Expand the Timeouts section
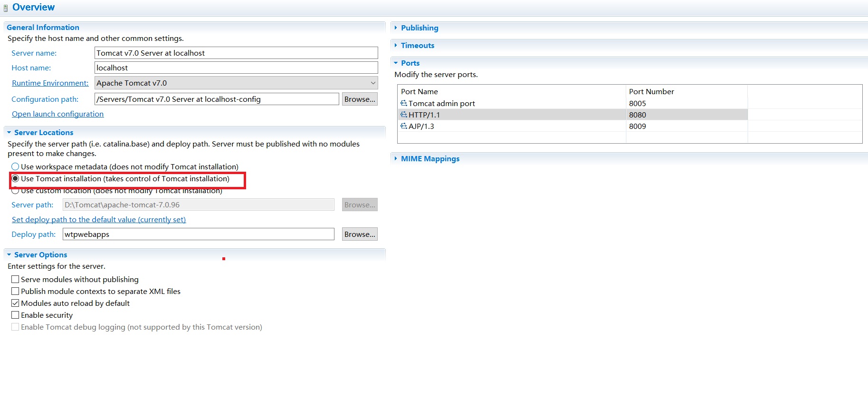This screenshot has width=868, height=420. tap(396, 45)
